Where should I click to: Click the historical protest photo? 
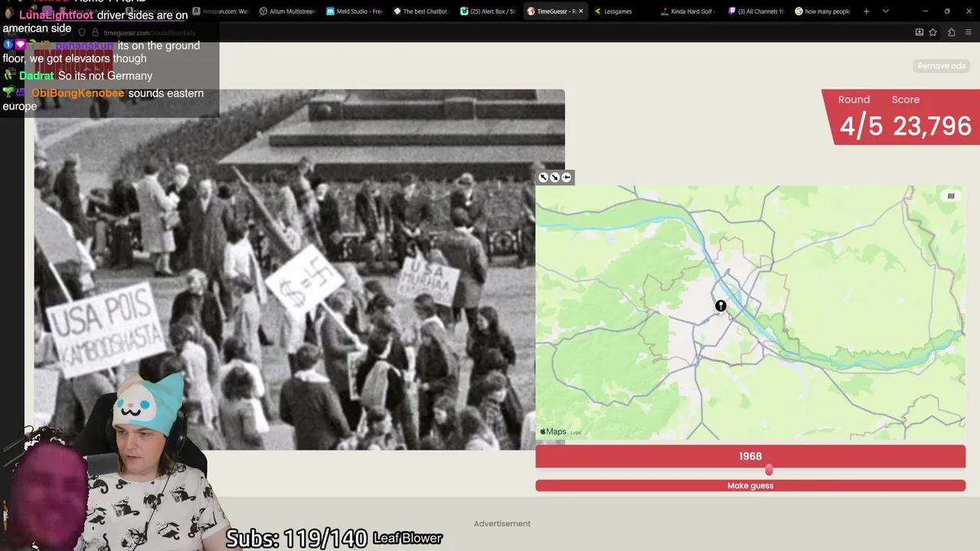(x=299, y=269)
